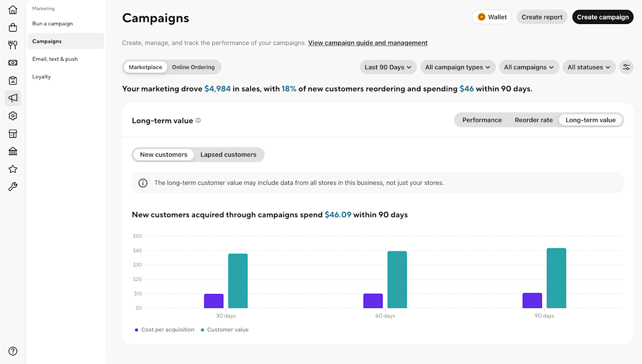The image size is (642, 364).
Task: Switch to Marketplace toggle
Action: pos(146,67)
